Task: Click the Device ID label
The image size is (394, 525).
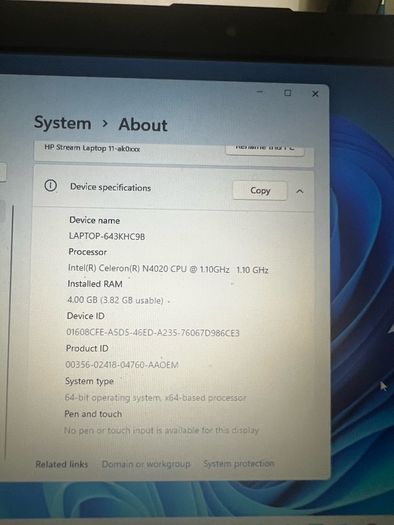Action: (85, 316)
